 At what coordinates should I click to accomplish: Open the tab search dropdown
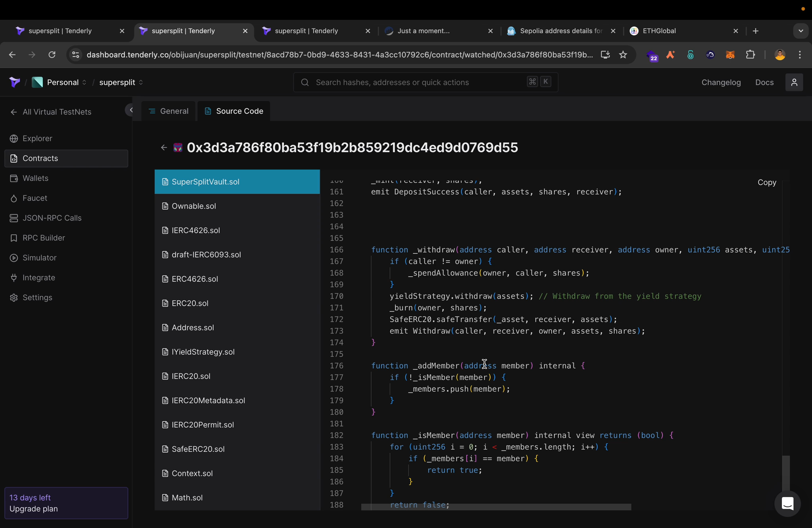801,31
